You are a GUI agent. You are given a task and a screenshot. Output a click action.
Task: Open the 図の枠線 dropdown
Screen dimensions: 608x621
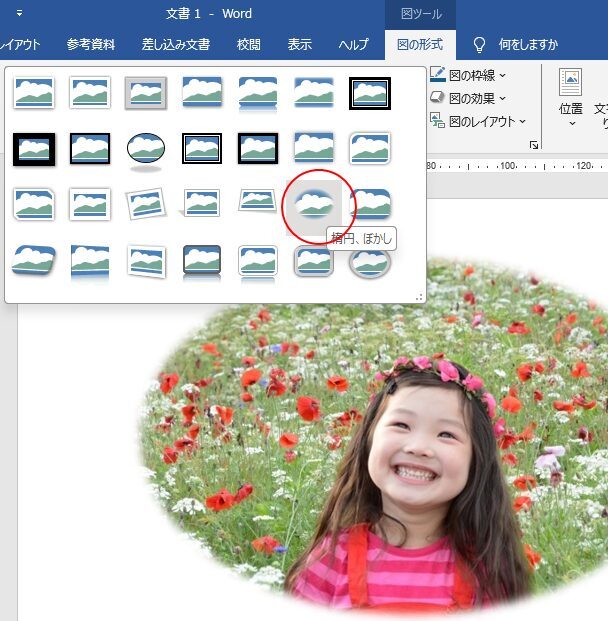pos(468,75)
